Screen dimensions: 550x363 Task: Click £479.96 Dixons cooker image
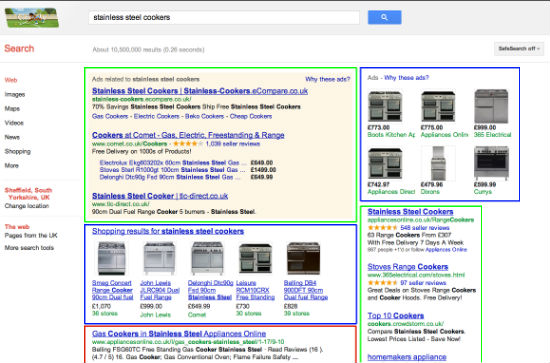438,163
